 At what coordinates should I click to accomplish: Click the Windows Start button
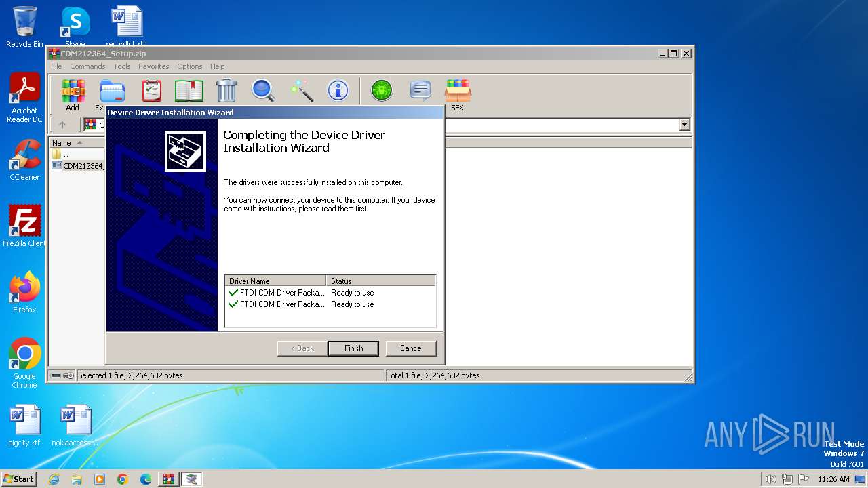pos(19,479)
